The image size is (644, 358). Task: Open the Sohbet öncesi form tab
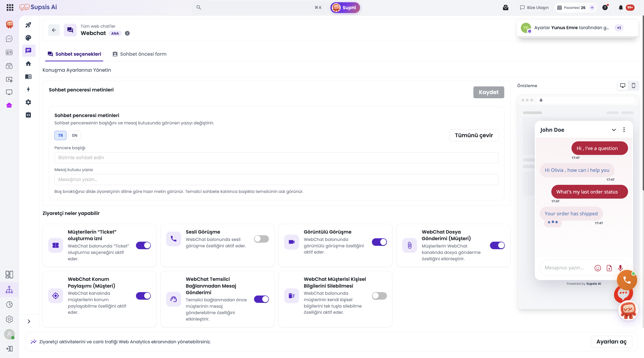[x=140, y=54]
